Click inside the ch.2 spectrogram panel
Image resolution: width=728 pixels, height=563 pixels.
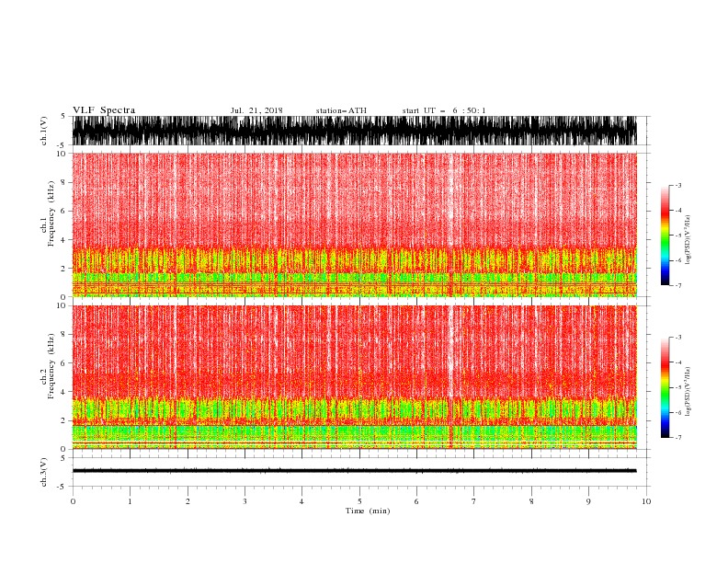tap(354, 377)
